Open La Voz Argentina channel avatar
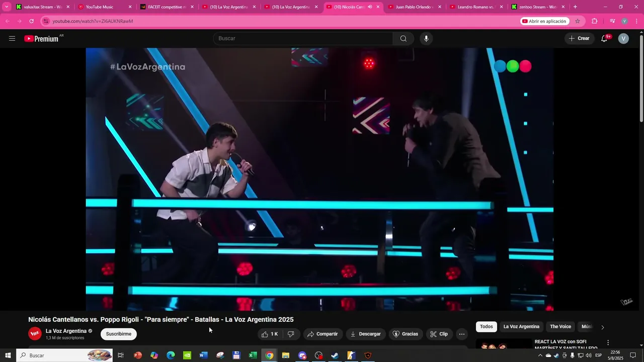The height and width of the screenshot is (362, 644). click(x=35, y=334)
